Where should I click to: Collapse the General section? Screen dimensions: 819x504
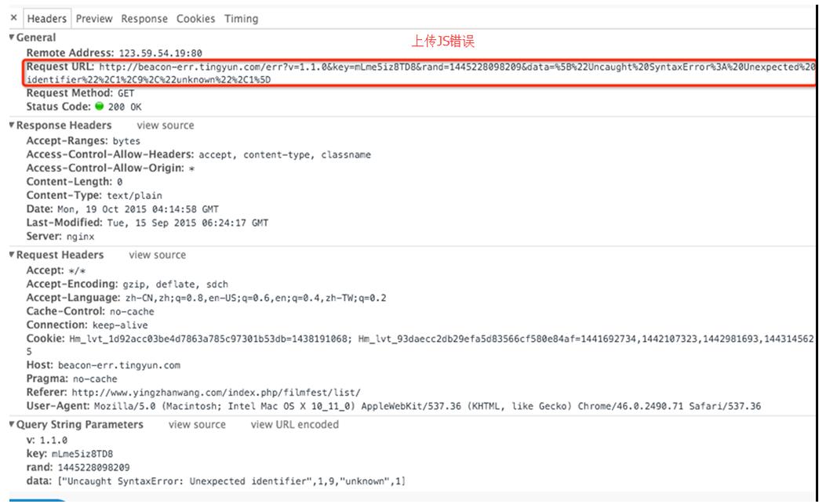click(x=13, y=38)
